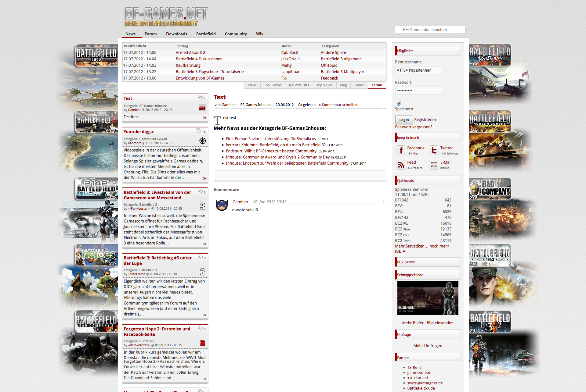Expand Forgotten Hope 2 article via arrow

204,379
